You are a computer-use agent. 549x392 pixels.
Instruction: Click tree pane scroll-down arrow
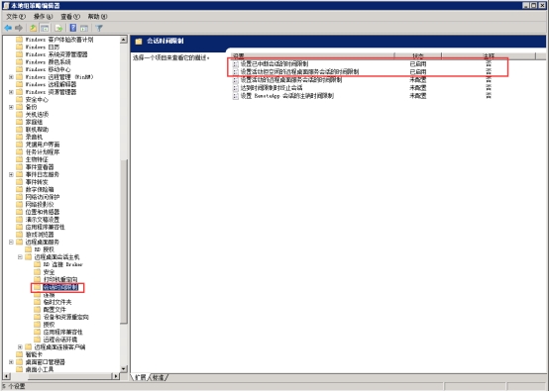pos(124,368)
